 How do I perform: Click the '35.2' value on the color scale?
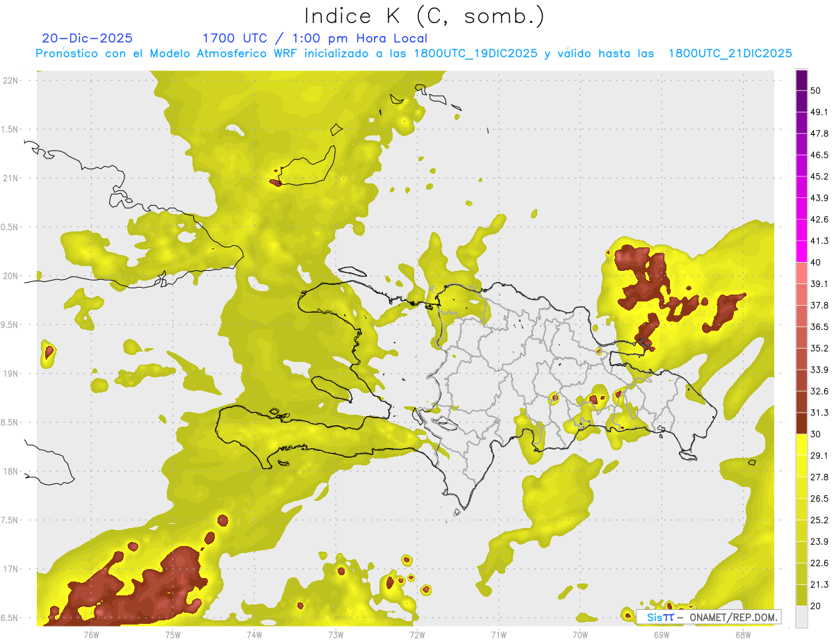coord(819,349)
